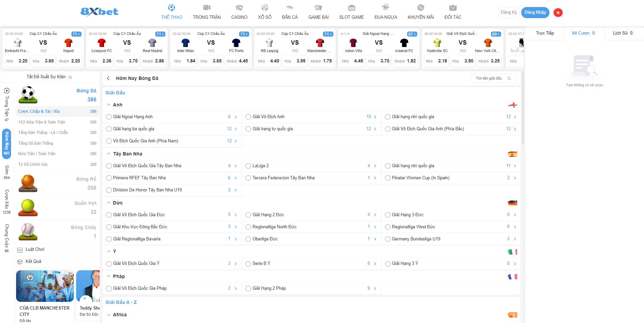Open Kết Quả results cube icon

pos(20,262)
